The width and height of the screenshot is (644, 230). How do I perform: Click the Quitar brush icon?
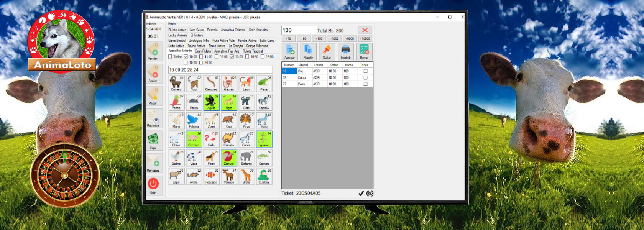(327, 52)
